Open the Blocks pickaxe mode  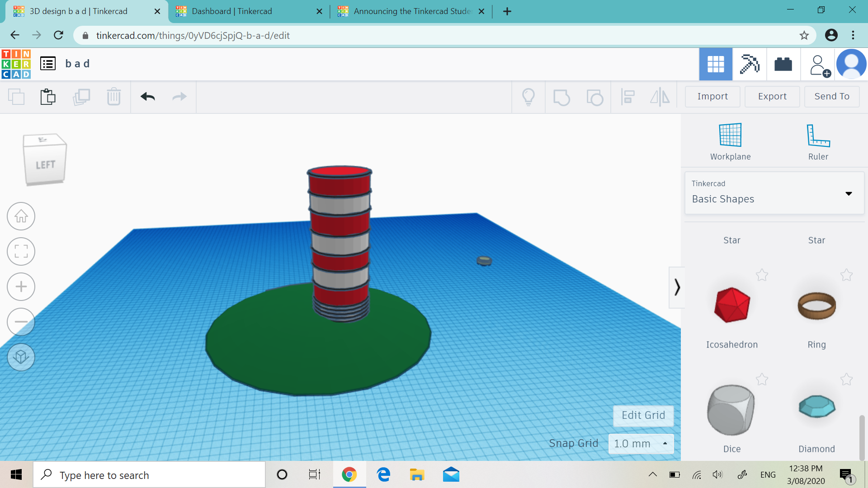pos(750,64)
